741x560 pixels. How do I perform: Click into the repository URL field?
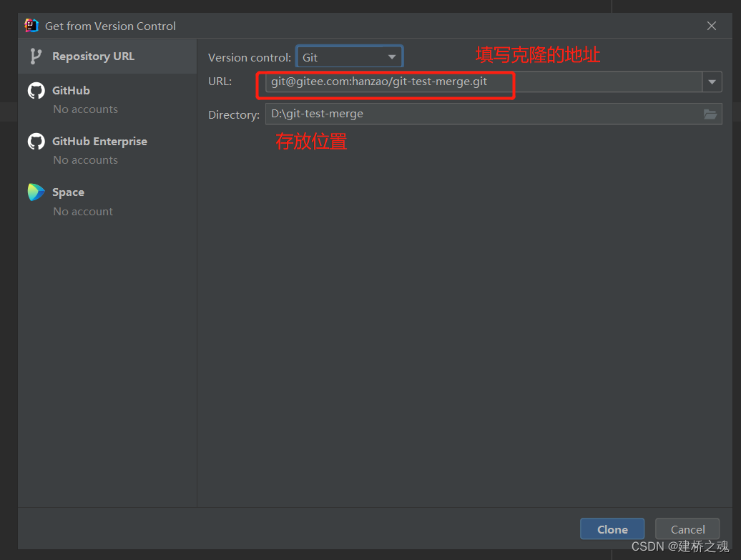(x=484, y=82)
